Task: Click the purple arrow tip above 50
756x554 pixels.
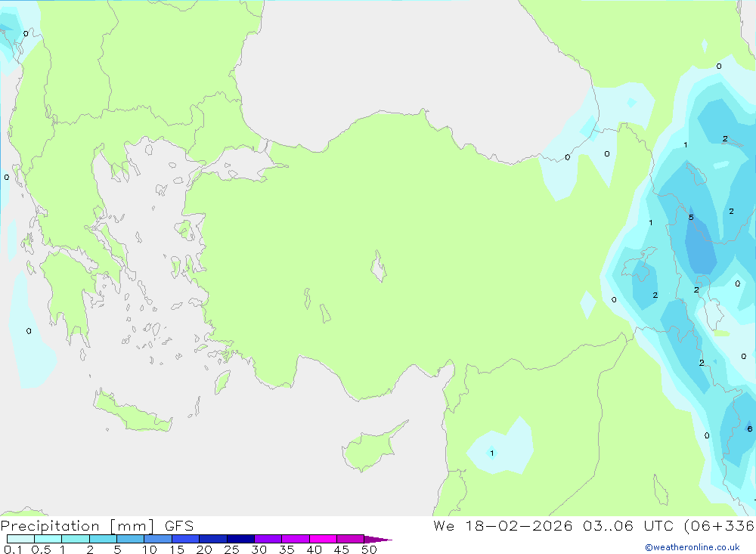Action: point(378,540)
